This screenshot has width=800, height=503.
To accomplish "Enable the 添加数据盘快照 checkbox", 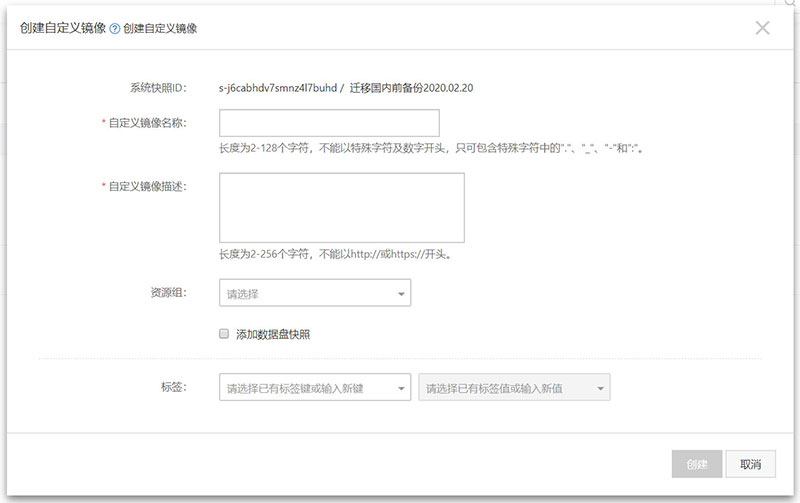I will [x=224, y=334].
